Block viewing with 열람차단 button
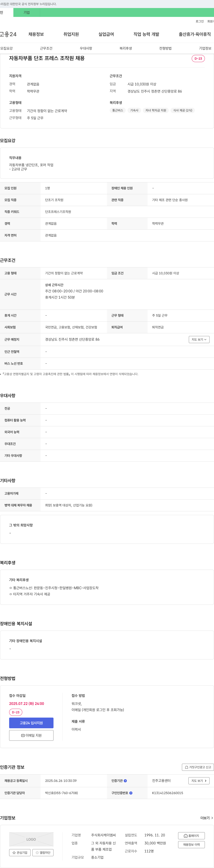214x868 pixels. tap(43, 852)
